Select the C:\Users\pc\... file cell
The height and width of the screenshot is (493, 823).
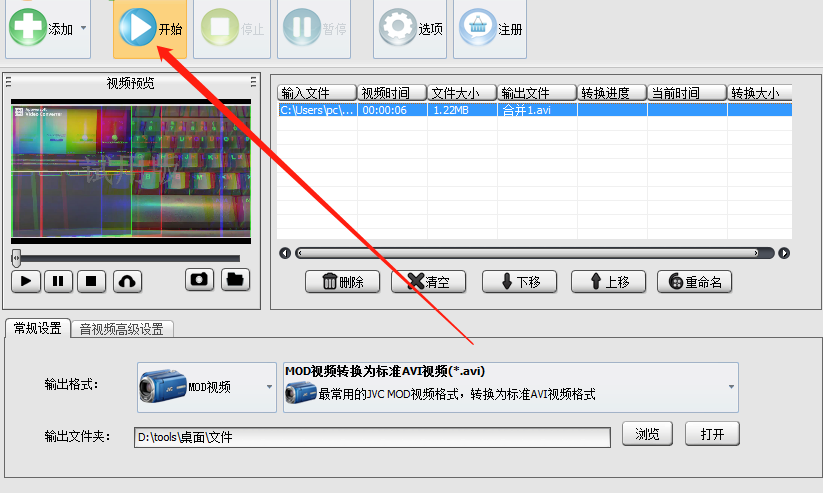pyautogui.click(x=317, y=110)
